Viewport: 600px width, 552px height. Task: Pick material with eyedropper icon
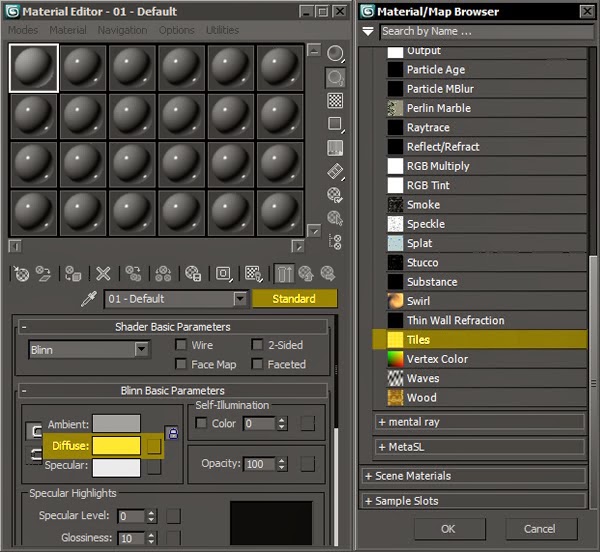pyautogui.click(x=88, y=299)
